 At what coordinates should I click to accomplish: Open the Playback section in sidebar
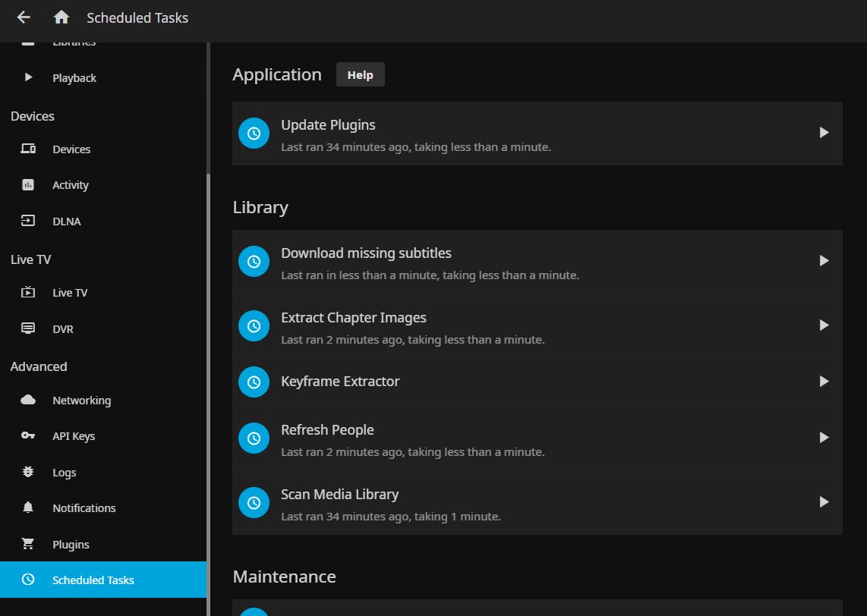(x=74, y=77)
